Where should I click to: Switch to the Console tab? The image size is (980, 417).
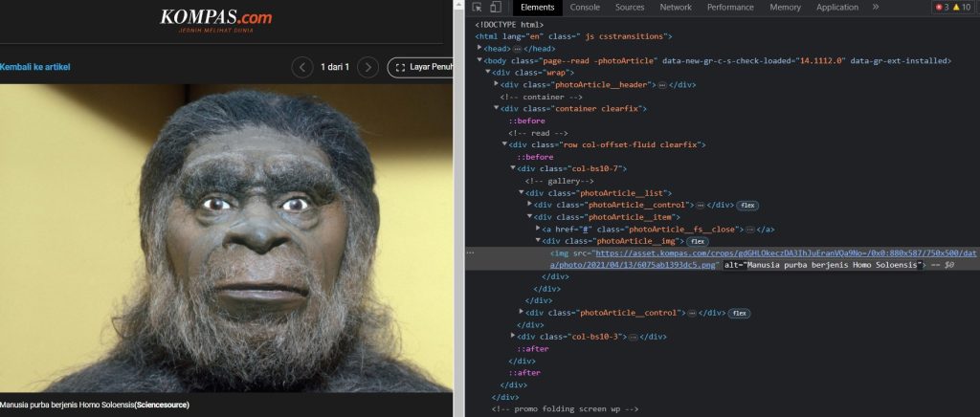(585, 8)
